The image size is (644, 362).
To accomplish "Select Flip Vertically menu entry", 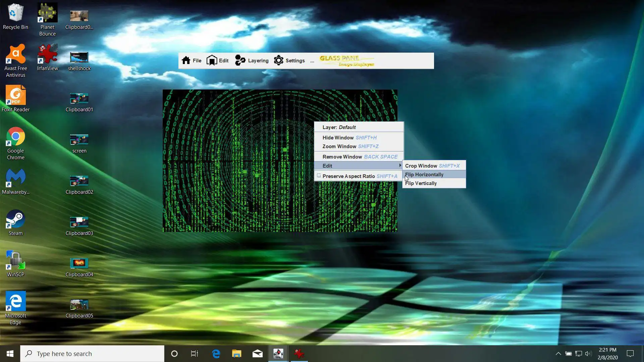I will coord(421,183).
